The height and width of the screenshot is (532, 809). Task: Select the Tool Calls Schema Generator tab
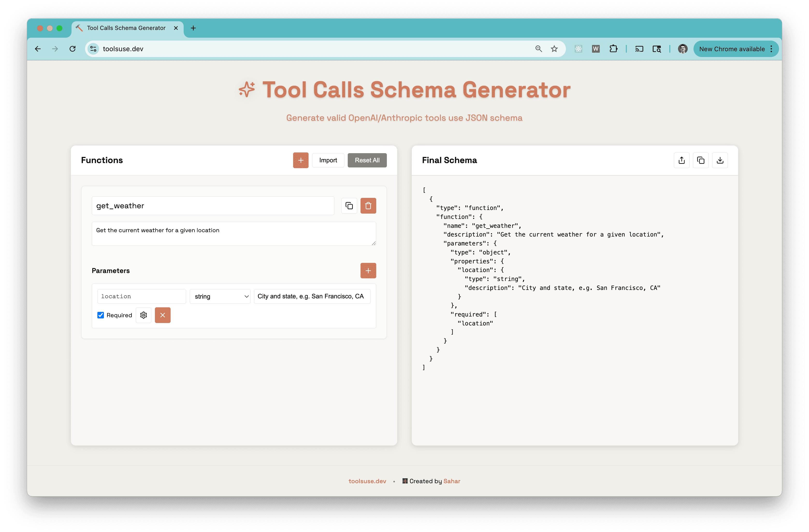(x=125, y=28)
